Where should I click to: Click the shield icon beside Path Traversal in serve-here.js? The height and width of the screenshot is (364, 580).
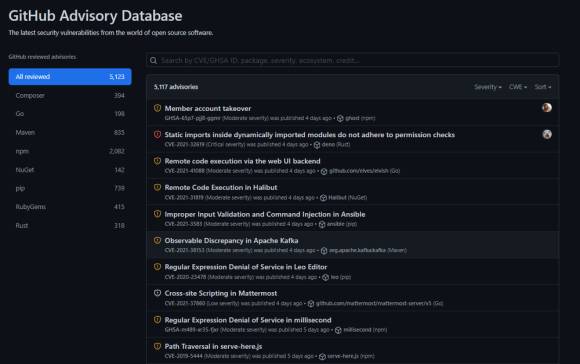click(157, 346)
